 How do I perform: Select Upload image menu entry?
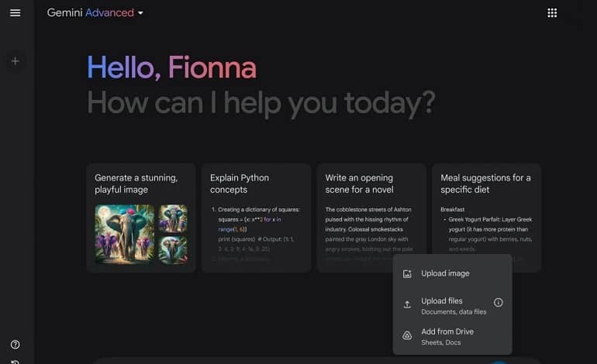coord(452,273)
